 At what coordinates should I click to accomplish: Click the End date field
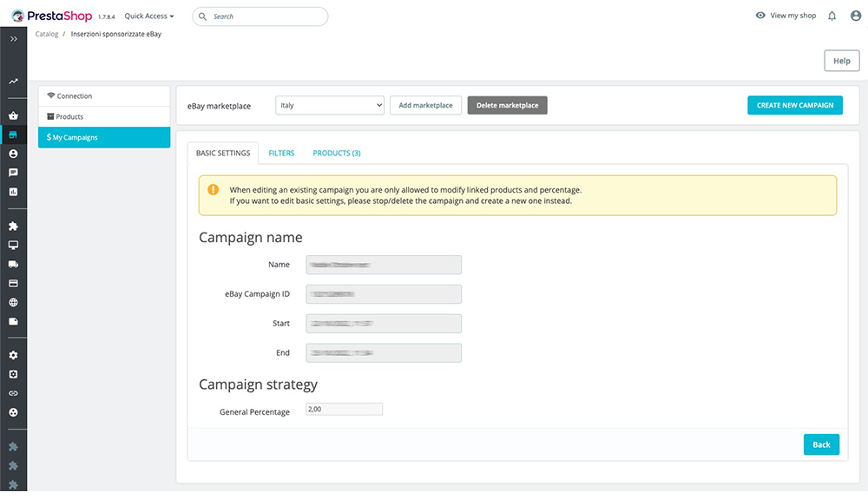(x=384, y=352)
